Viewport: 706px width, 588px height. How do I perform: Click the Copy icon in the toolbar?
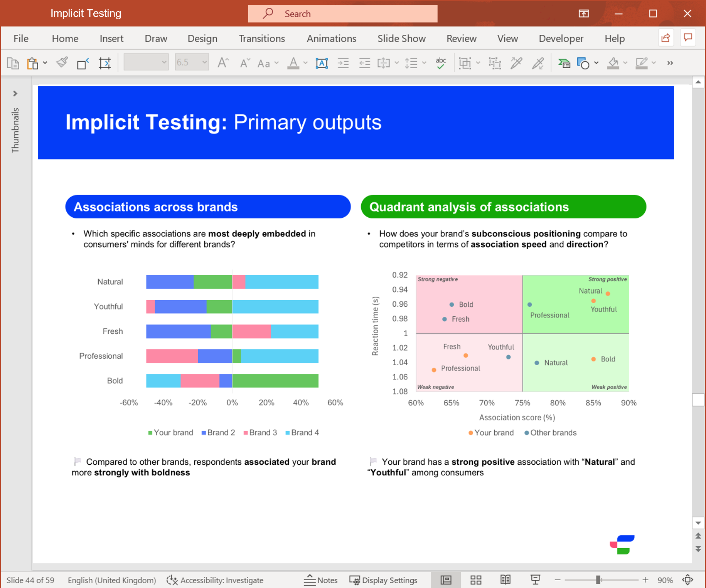click(13, 63)
